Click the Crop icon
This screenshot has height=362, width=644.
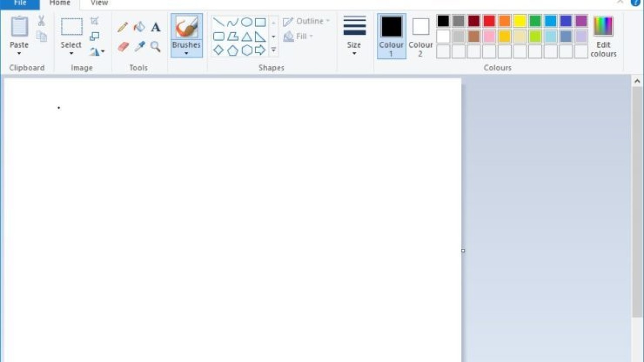coord(95,21)
